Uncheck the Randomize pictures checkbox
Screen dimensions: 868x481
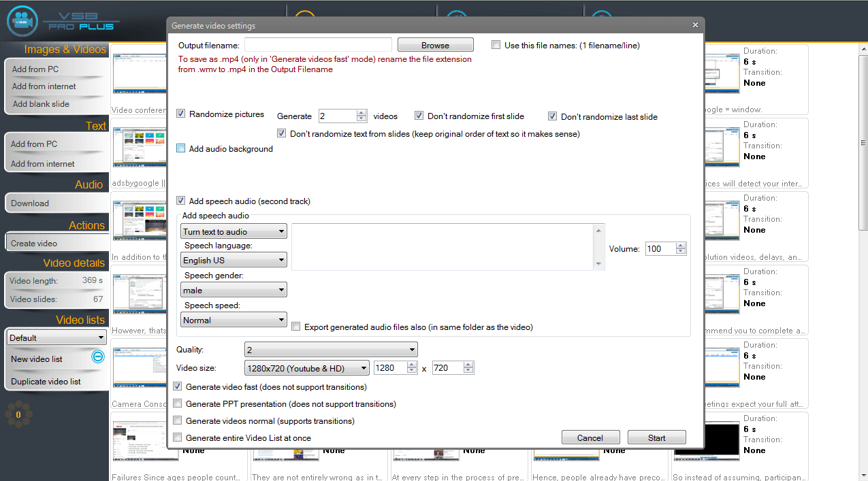coord(180,114)
